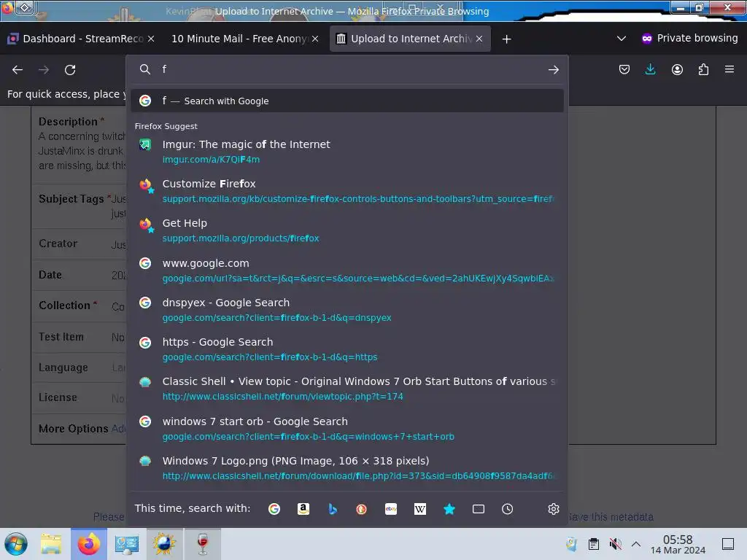Click the show desktop button on taskbar
Viewport: 747px width, 560px height.
click(727, 544)
